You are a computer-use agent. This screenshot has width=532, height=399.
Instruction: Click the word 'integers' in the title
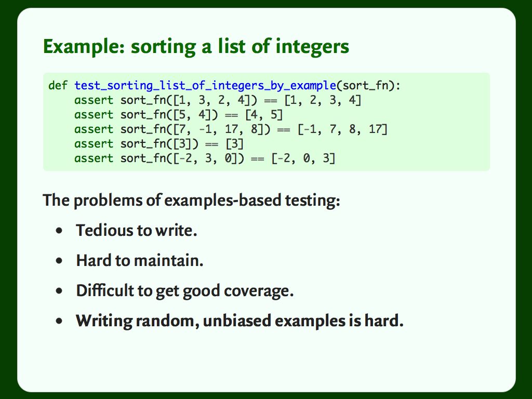click(x=312, y=47)
